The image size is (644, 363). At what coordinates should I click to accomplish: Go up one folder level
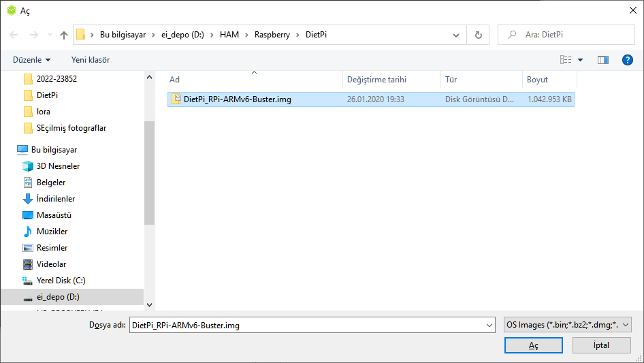pos(64,35)
